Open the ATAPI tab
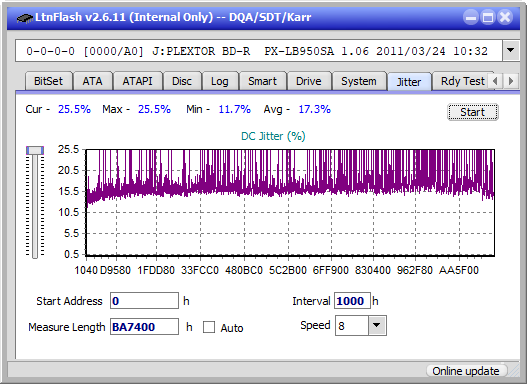 tap(137, 81)
